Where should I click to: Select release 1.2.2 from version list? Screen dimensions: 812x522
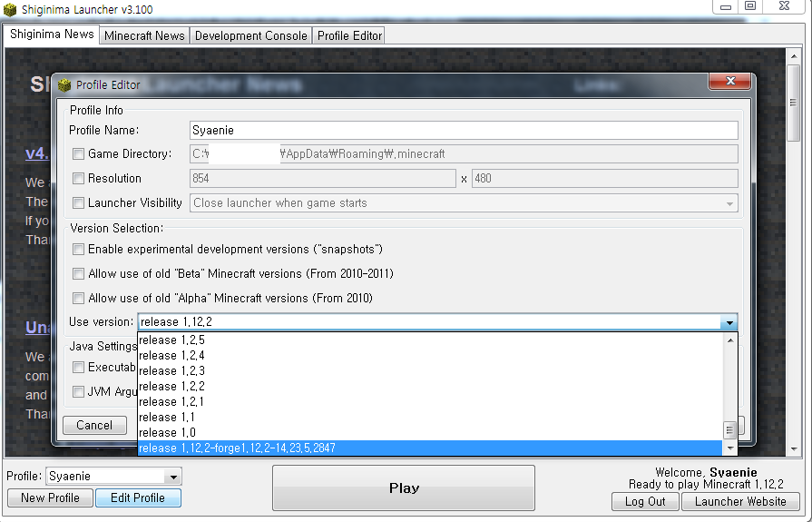(430, 387)
